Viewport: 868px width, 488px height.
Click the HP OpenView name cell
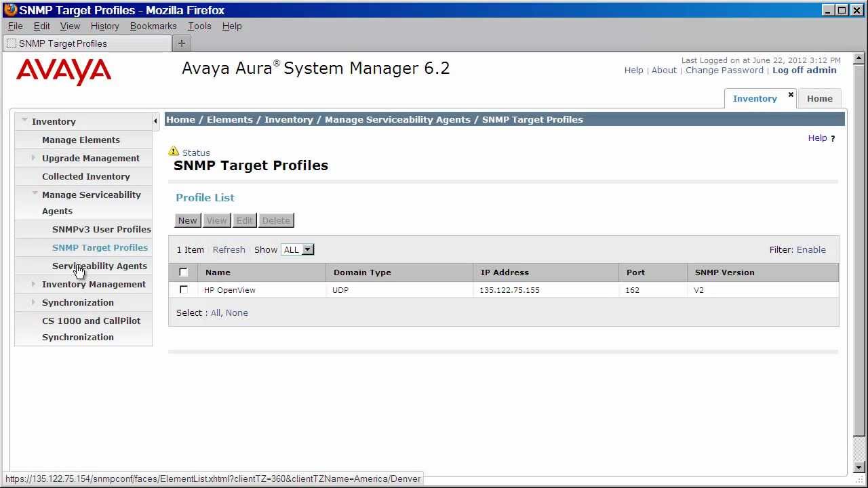pyautogui.click(x=230, y=290)
